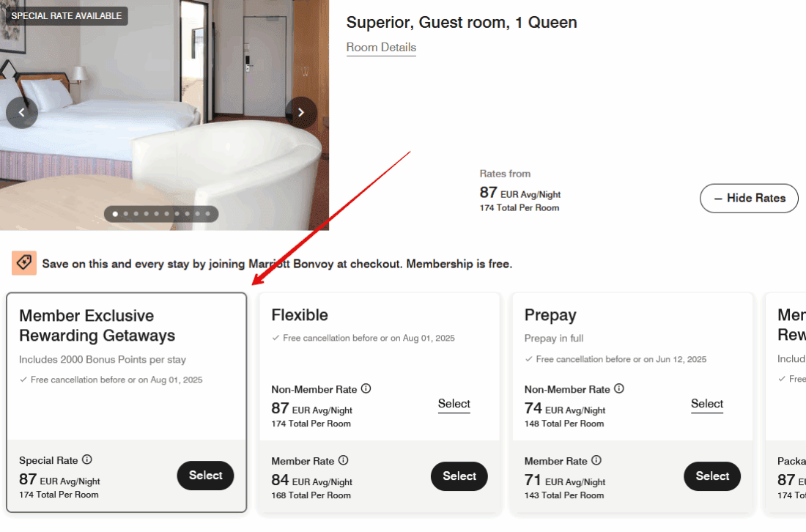Click the Special Rate Available badge

(x=67, y=16)
